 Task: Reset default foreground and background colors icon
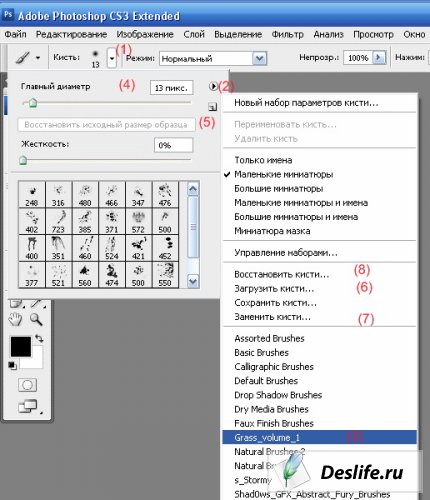coord(13,365)
